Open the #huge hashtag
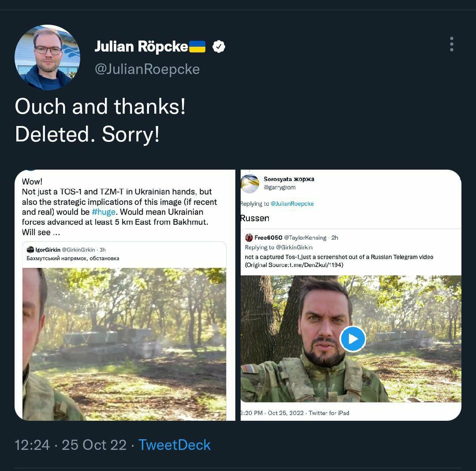 pos(104,212)
